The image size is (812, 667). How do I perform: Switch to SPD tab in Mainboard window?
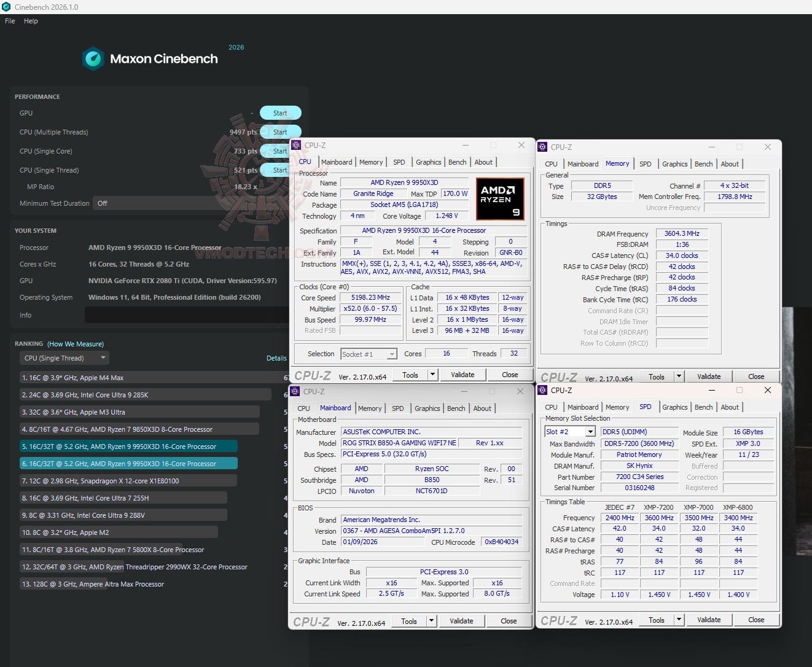point(398,408)
